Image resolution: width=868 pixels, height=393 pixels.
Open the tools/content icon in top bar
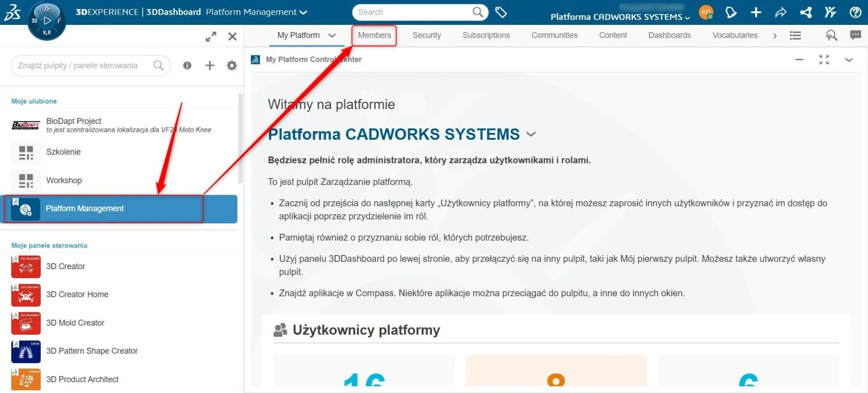pyautogui.click(x=830, y=12)
